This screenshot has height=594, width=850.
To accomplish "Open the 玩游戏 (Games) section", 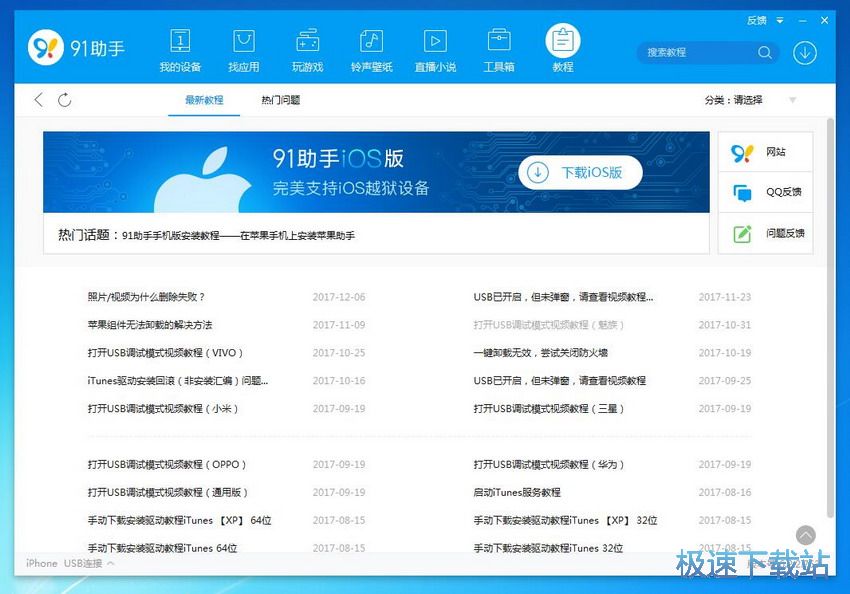I will point(307,51).
